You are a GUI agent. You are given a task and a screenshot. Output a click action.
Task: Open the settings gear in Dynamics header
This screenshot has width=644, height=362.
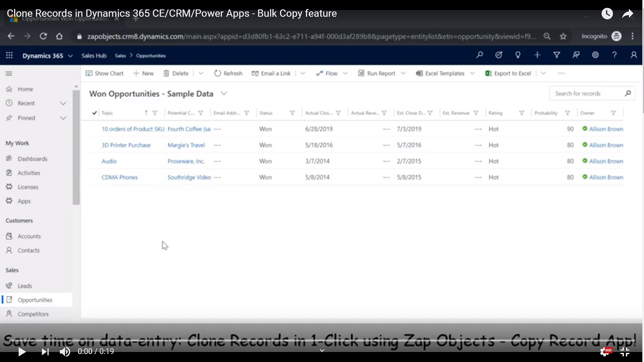pos(595,55)
